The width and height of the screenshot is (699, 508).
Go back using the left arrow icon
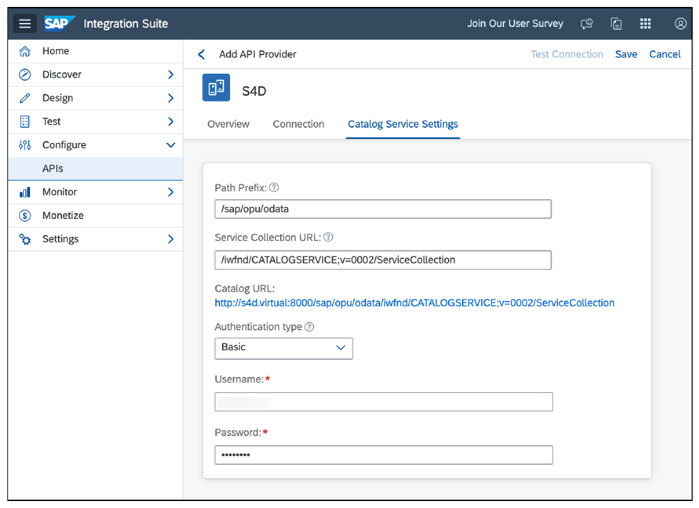pyautogui.click(x=201, y=54)
